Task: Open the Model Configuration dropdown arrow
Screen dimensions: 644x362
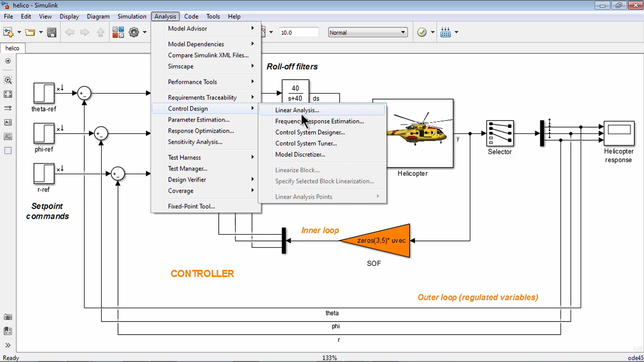Action: [145, 32]
